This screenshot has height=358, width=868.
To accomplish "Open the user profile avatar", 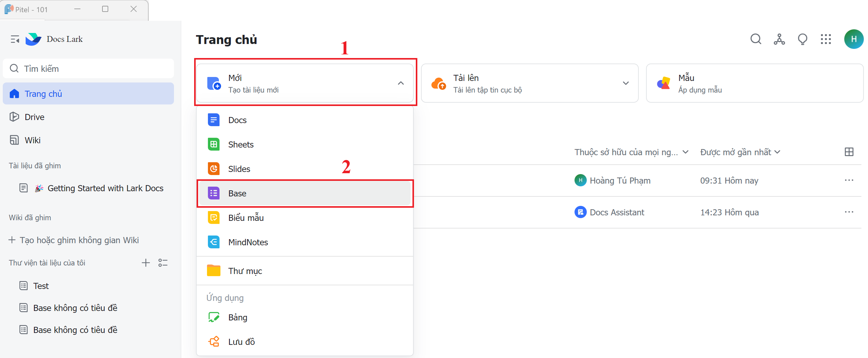I will pyautogui.click(x=853, y=39).
